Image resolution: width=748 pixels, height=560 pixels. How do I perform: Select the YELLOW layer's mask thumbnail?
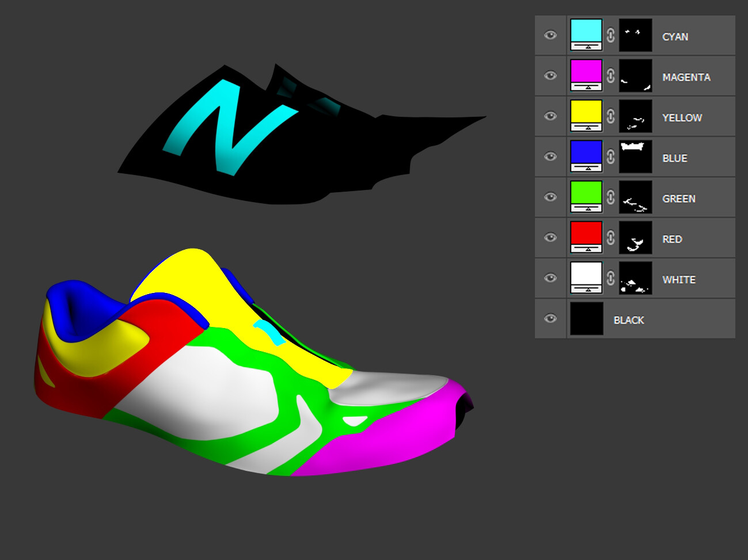(636, 116)
